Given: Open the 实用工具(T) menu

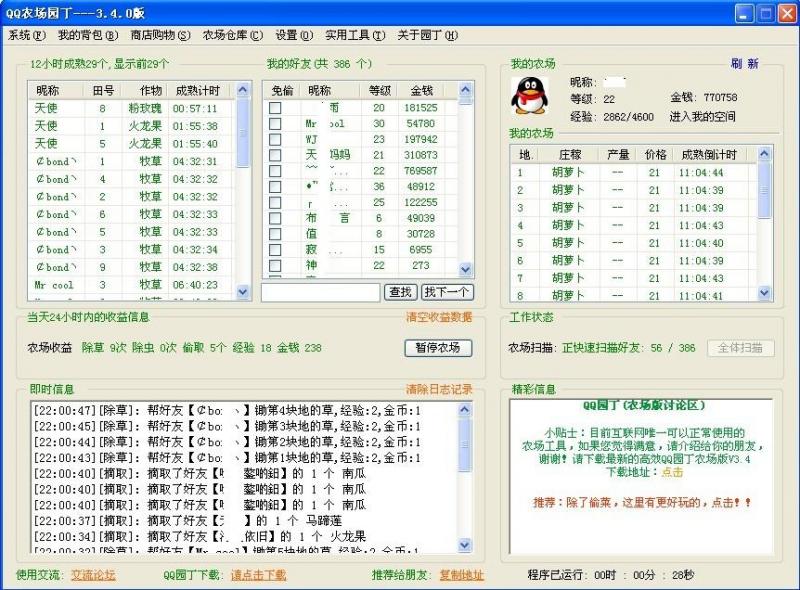Looking at the screenshot, I should pyautogui.click(x=355, y=35).
